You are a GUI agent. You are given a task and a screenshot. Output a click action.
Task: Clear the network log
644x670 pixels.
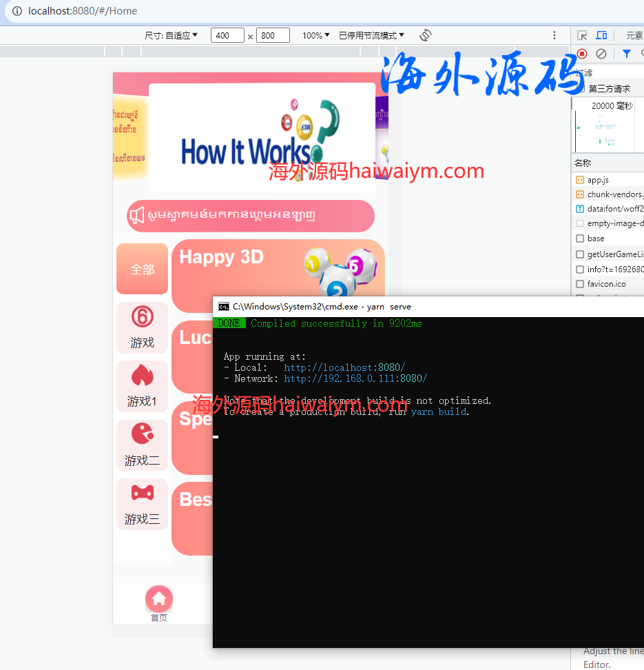pos(601,54)
